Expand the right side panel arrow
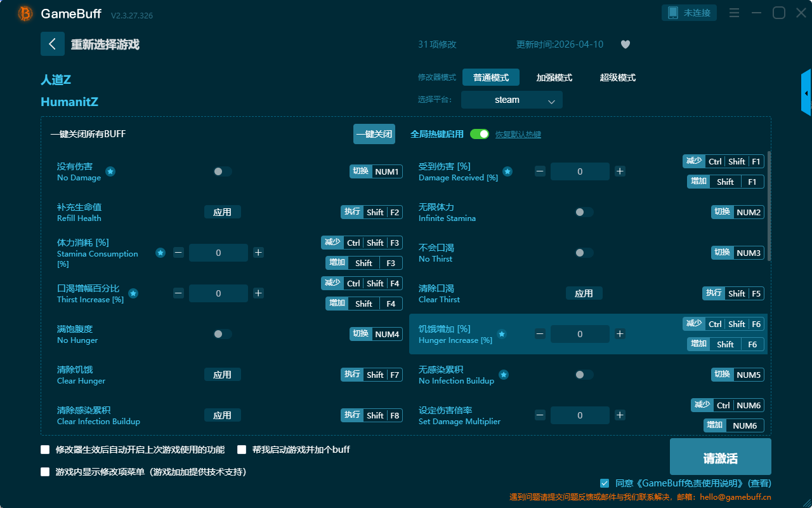Viewport: 812px width, 508px height. 806,93
